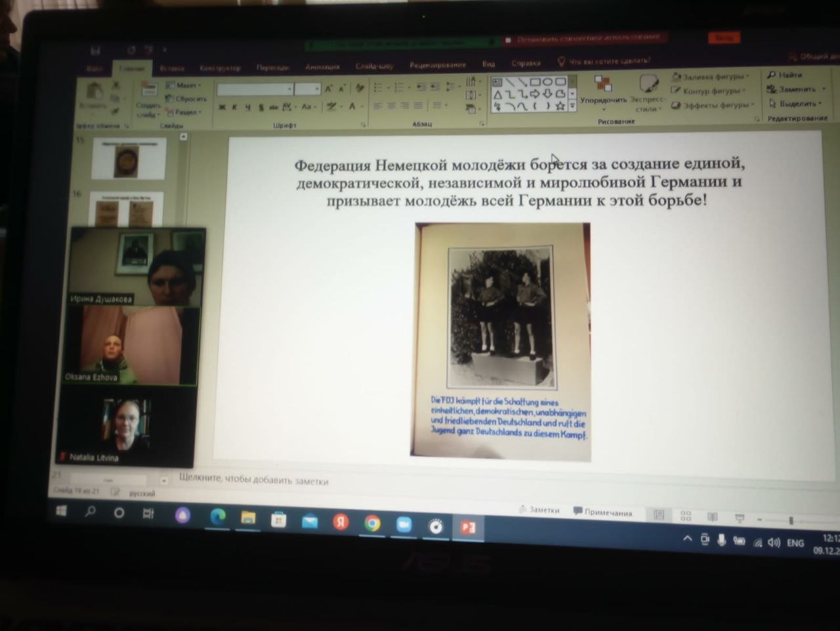
Task: Toggle italic (К) formatting
Action: (x=234, y=108)
